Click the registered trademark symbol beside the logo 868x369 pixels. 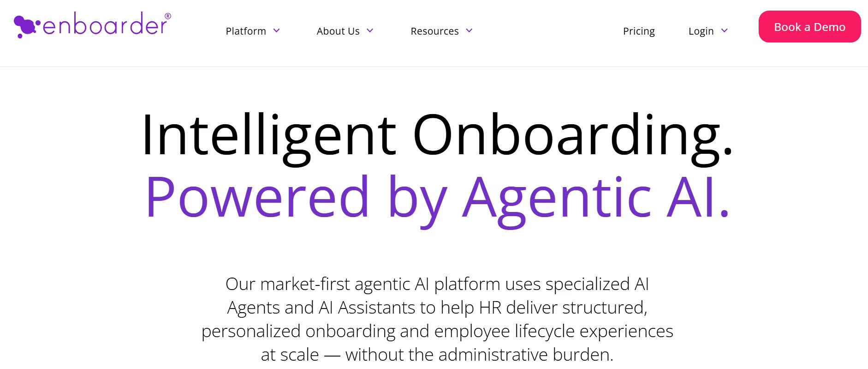coord(167,16)
